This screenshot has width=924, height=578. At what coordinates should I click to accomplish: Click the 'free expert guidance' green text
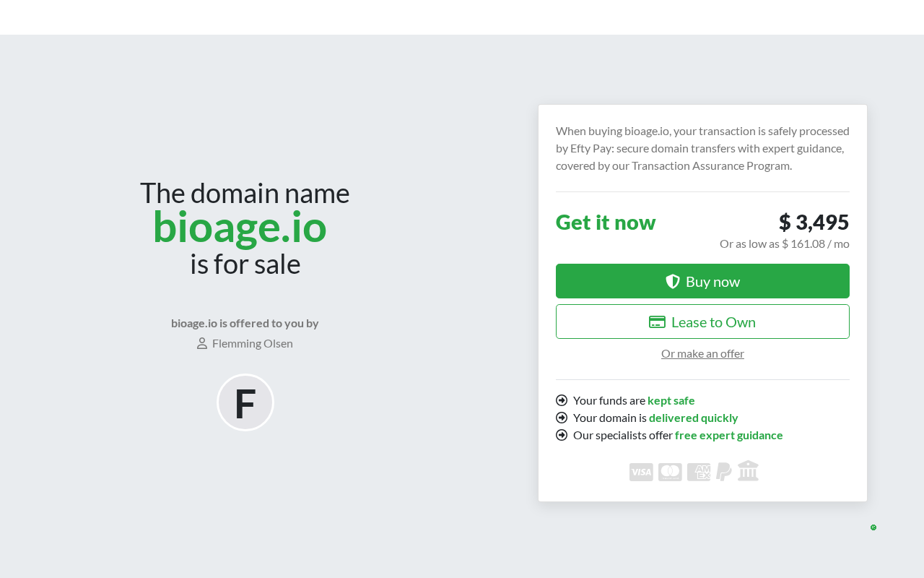click(x=728, y=435)
